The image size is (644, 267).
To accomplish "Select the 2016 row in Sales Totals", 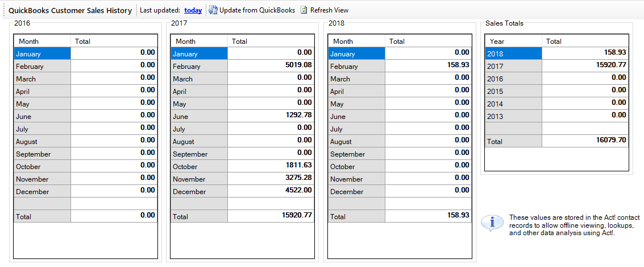I will click(557, 79).
